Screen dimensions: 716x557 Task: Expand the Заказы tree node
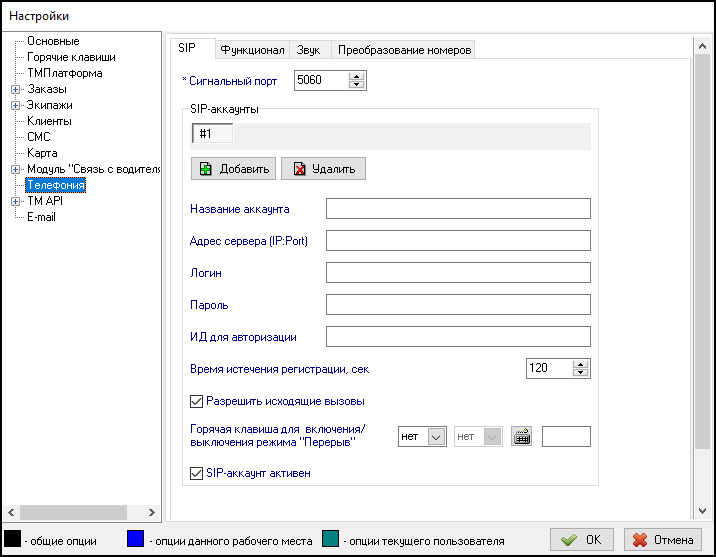click(x=15, y=90)
